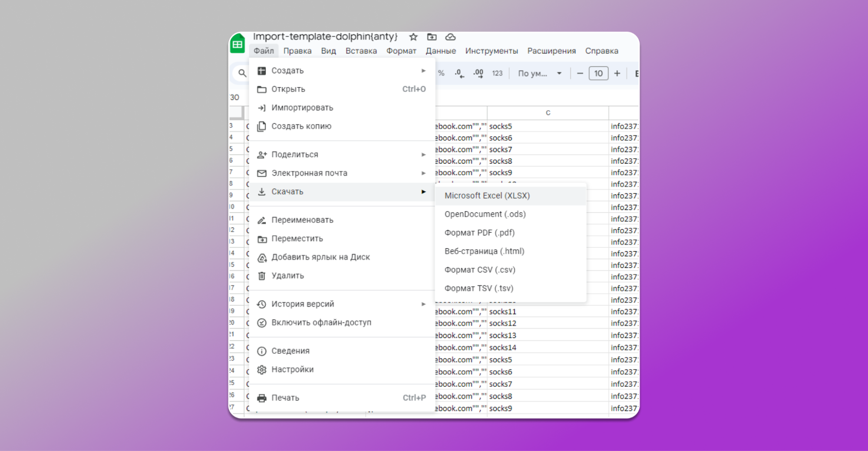Open the font dropdown По ум...
The image size is (868, 451).
click(539, 73)
